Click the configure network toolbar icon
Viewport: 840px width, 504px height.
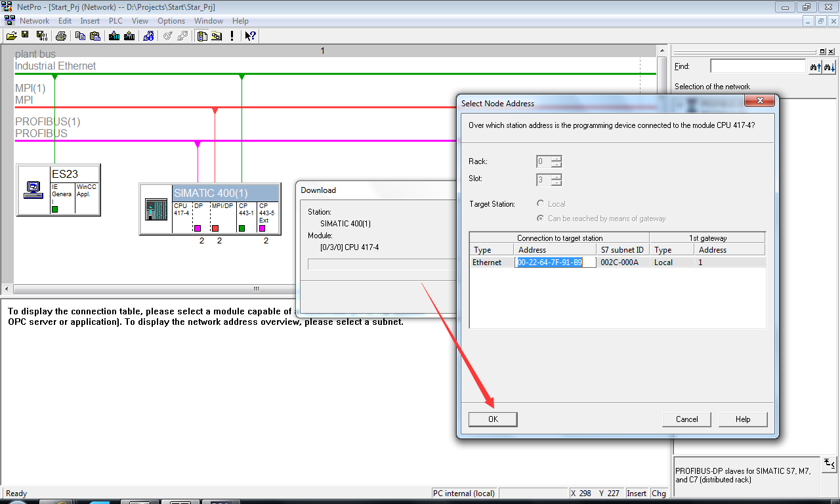[x=217, y=35]
